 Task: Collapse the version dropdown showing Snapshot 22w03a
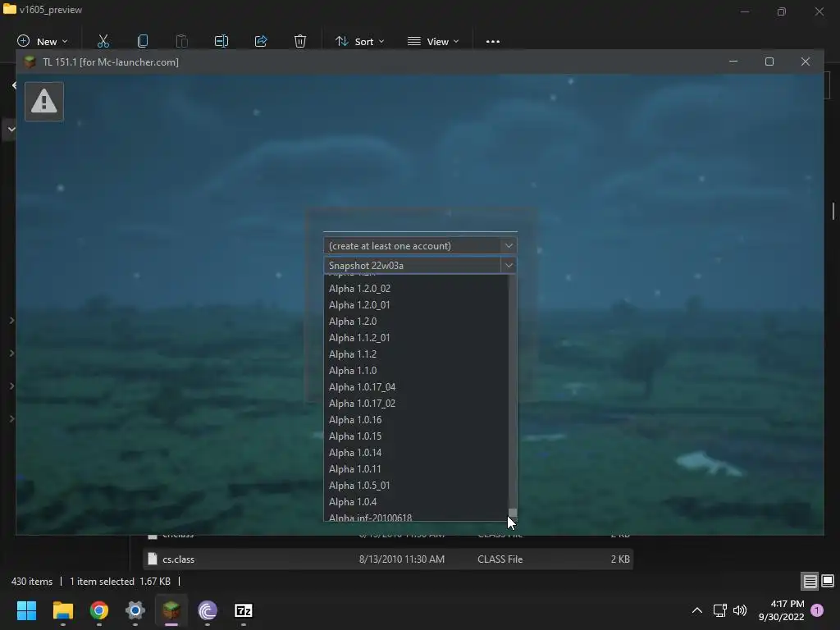[509, 265]
